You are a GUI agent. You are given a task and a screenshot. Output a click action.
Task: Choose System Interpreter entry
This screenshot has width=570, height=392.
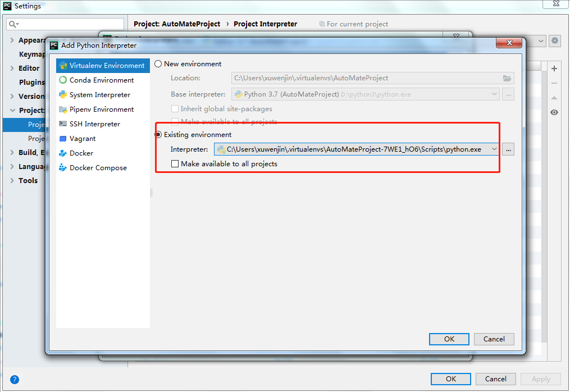103,94
